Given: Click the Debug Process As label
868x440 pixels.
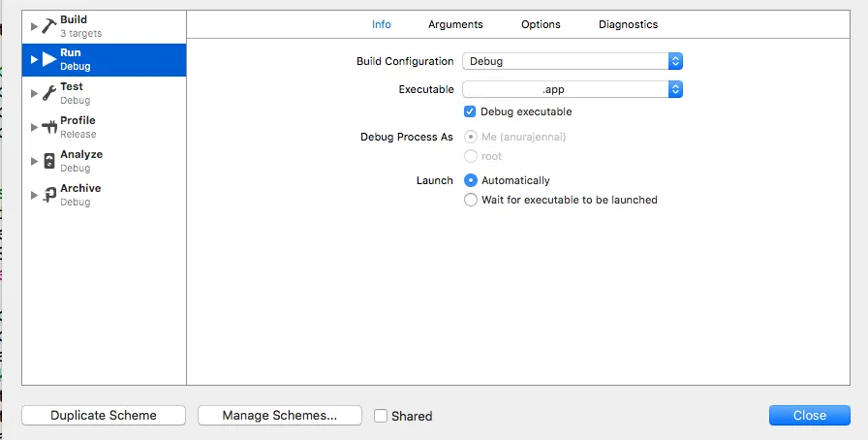Looking at the screenshot, I should 406,137.
